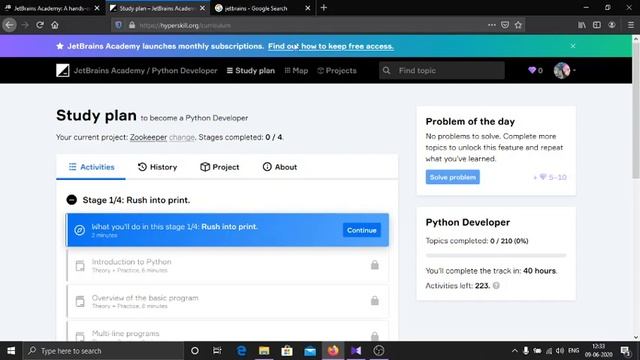
Task: Switch to the History tab
Action: 158,167
